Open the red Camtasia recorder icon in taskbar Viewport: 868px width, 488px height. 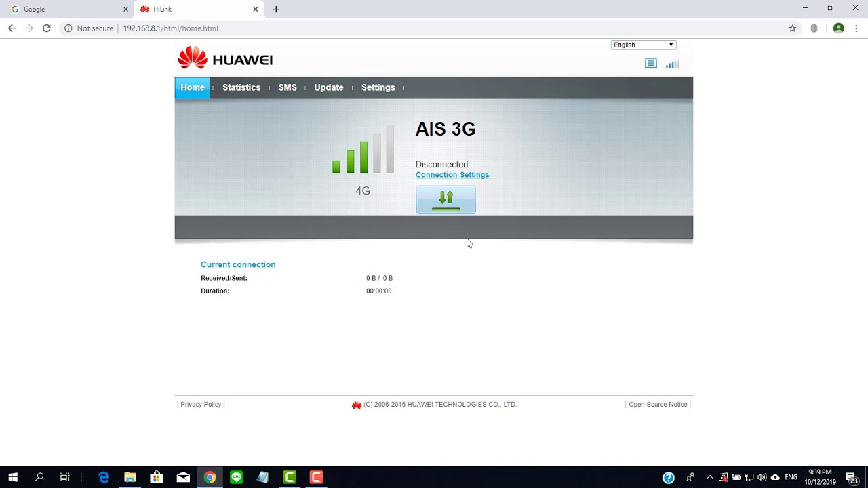coord(316,477)
